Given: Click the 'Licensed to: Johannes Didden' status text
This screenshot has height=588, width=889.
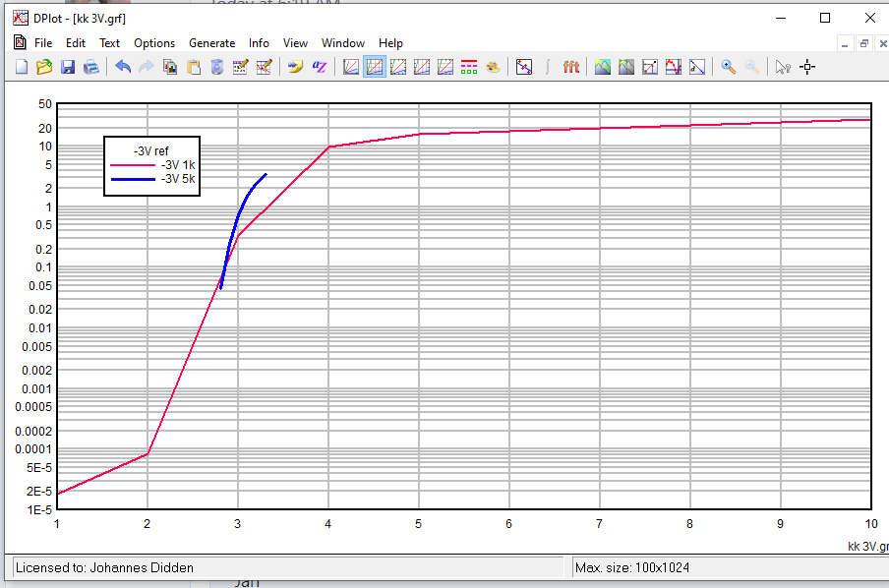Looking at the screenshot, I should (x=104, y=567).
